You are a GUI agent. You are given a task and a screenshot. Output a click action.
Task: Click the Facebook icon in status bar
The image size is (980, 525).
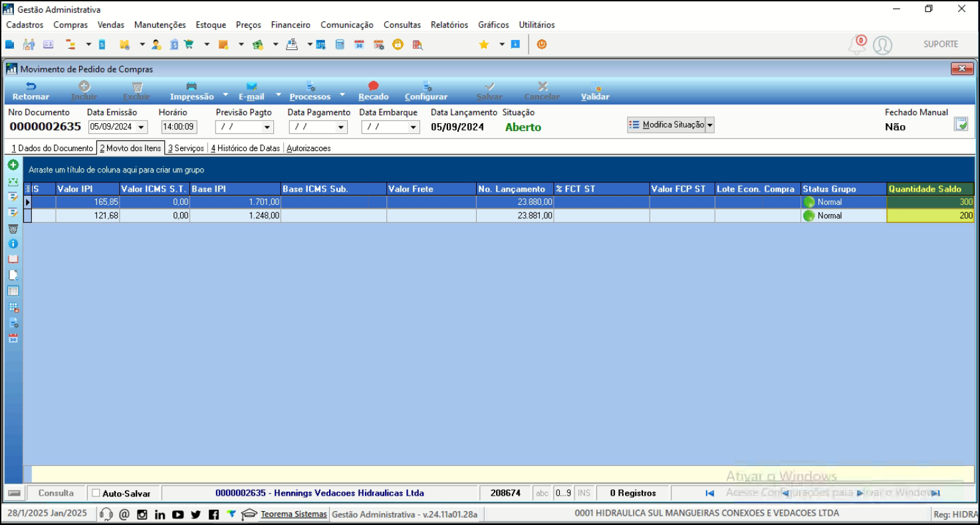tap(213, 514)
